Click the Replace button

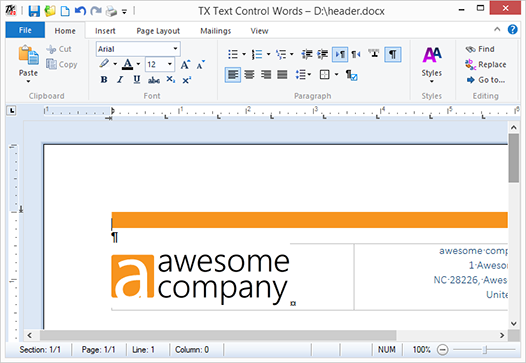(x=485, y=64)
